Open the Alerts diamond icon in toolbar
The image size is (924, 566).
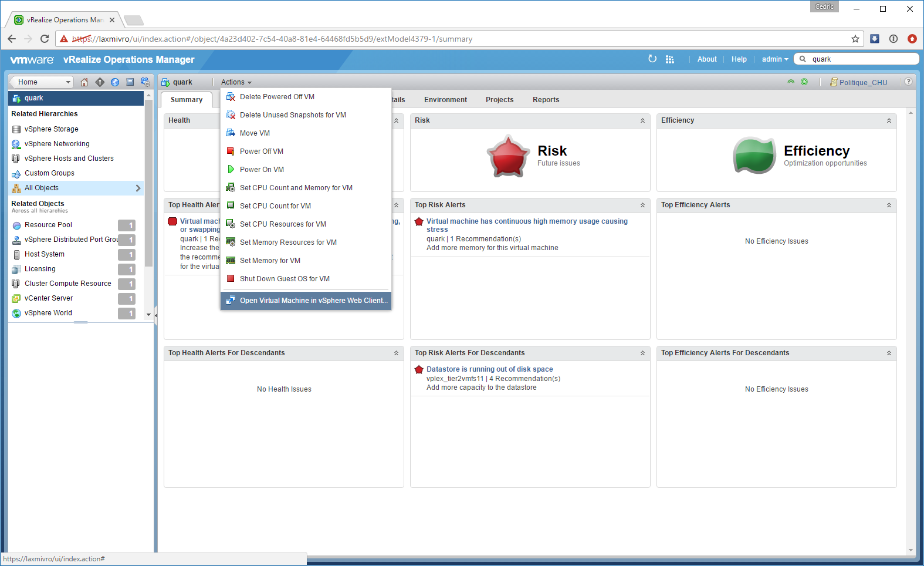pyautogui.click(x=100, y=82)
